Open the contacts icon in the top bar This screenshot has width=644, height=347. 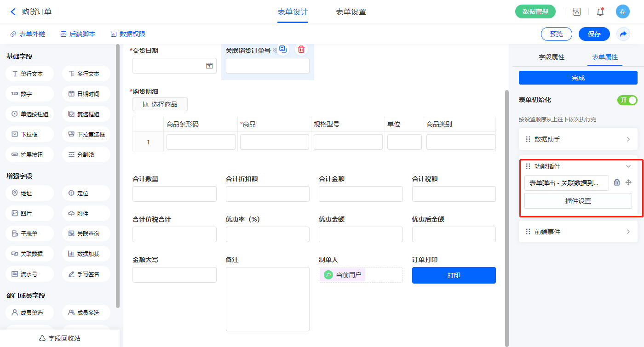576,12
